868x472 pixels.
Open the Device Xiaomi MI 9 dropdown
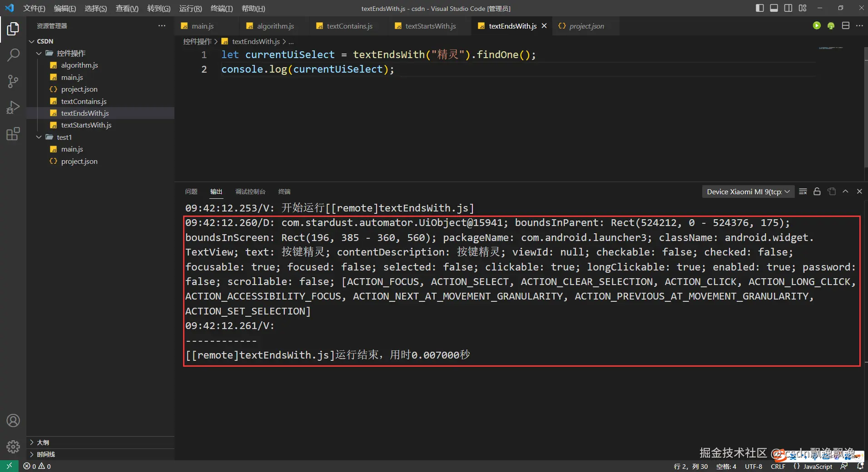748,192
